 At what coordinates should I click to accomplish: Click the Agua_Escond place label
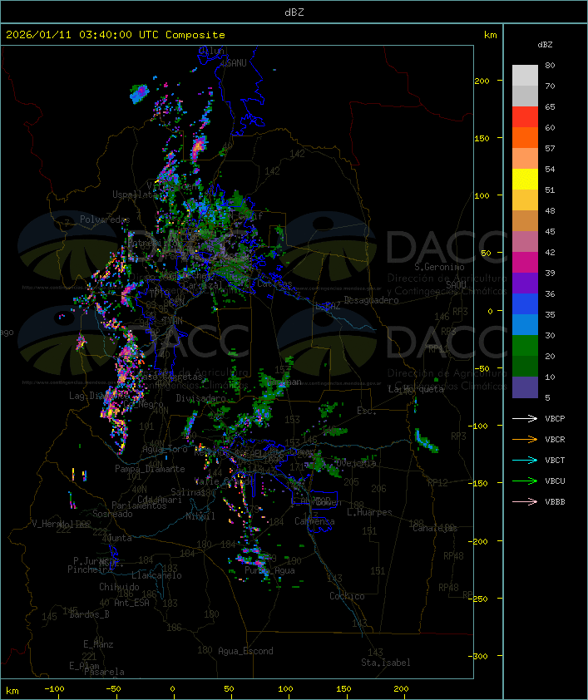[245, 651]
